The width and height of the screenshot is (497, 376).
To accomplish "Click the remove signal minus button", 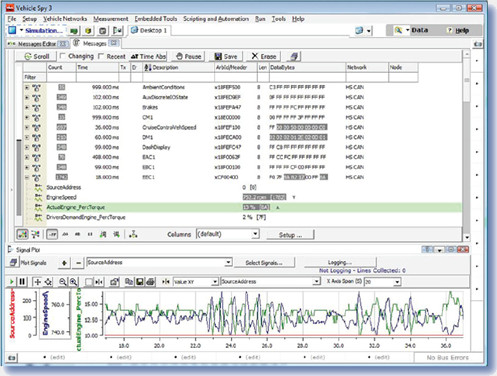I will click(x=78, y=263).
